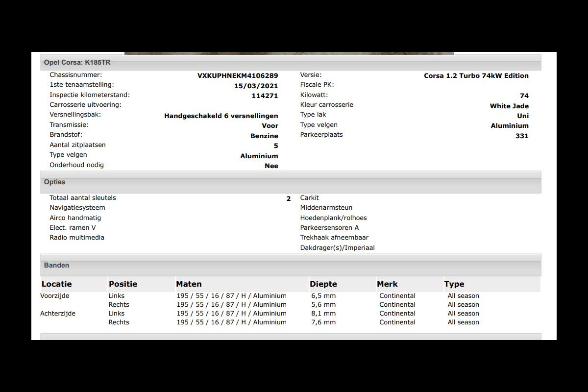Viewport: 588px width, 392px height.
Task: Select the chassis number VXKUPHNEKM4106289
Action: tap(237, 76)
